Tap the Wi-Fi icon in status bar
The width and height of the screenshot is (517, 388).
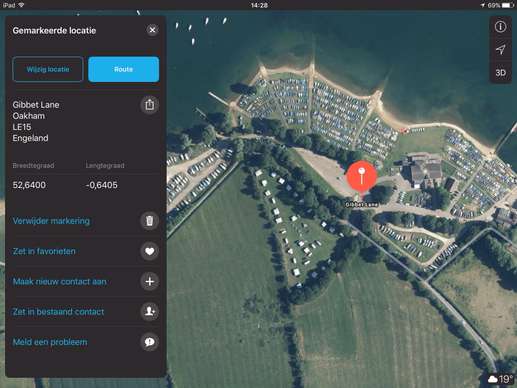(x=21, y=5)
